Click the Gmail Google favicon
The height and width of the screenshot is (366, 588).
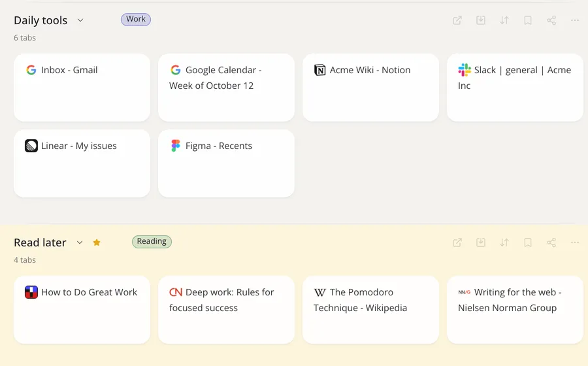pos(31,70)
